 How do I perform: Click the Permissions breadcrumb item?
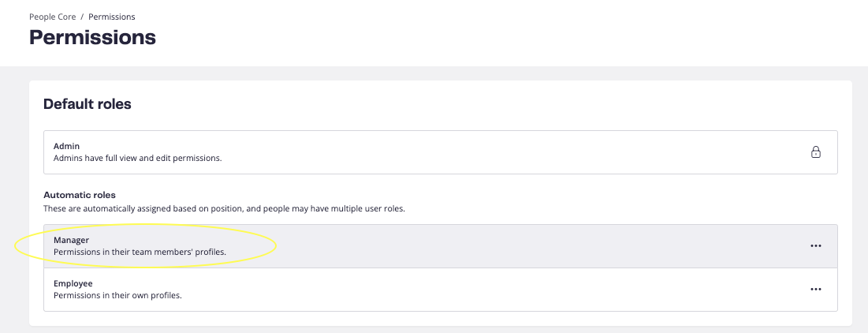click(112, 17)
